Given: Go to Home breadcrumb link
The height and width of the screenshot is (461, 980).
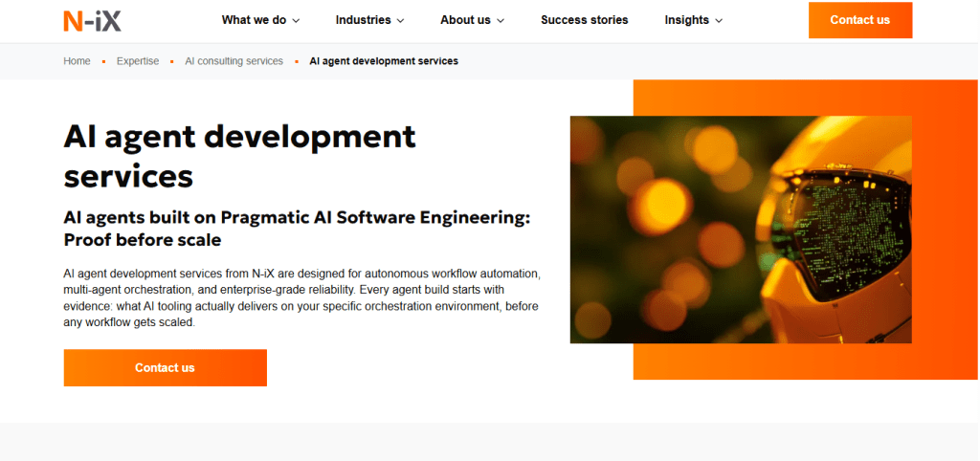Looking at the screenshot, I should 77,61.
